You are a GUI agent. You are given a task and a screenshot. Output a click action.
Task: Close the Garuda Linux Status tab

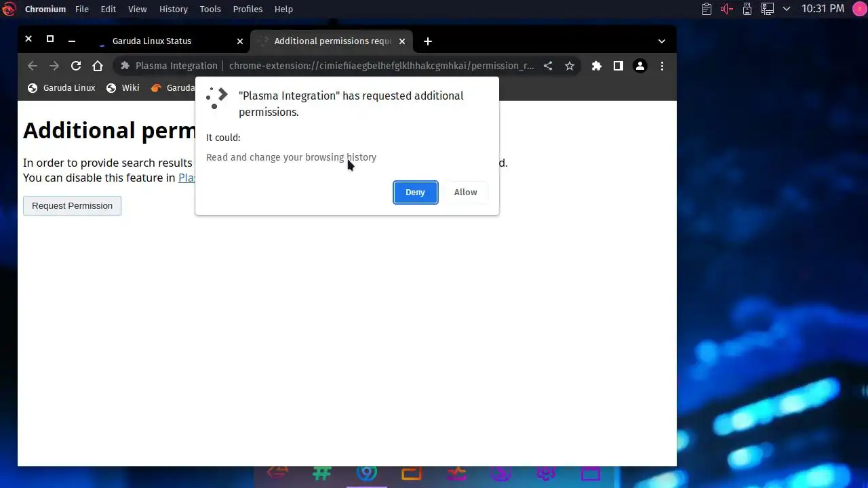pyautogui.click(x=240, y=41)
